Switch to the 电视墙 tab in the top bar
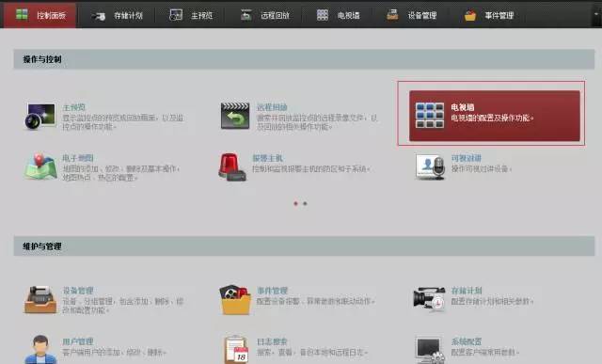This screenshot has width=602, height=364. 339,15
